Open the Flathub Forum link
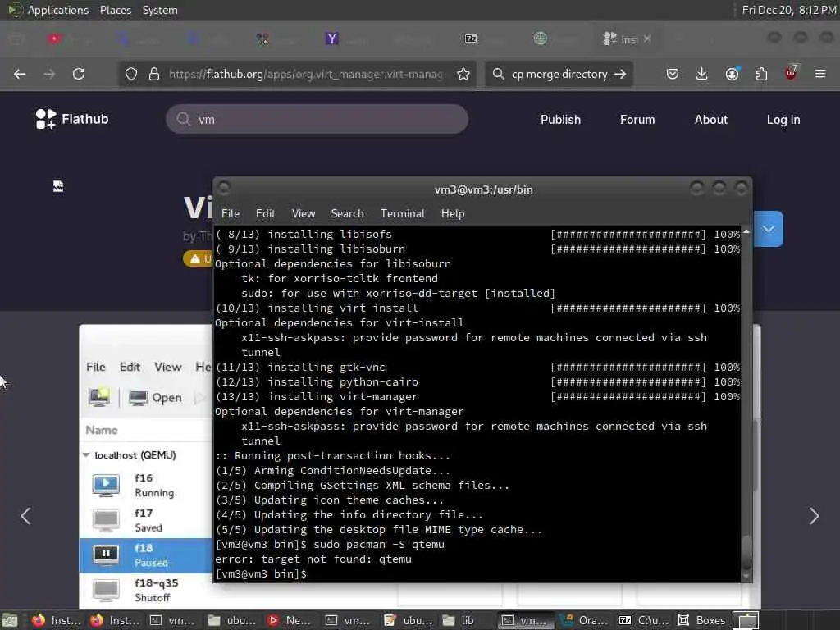 [x=637, y=120]
